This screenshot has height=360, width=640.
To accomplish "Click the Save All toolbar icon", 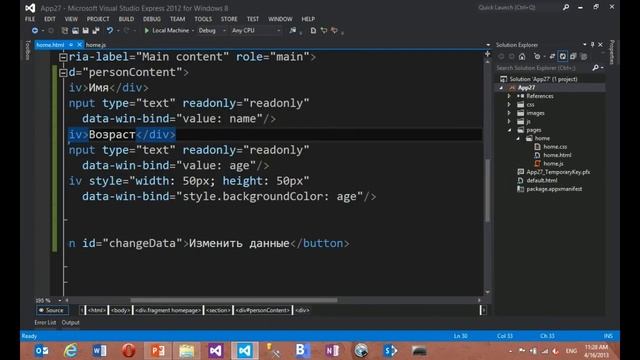I will (96, 31).
